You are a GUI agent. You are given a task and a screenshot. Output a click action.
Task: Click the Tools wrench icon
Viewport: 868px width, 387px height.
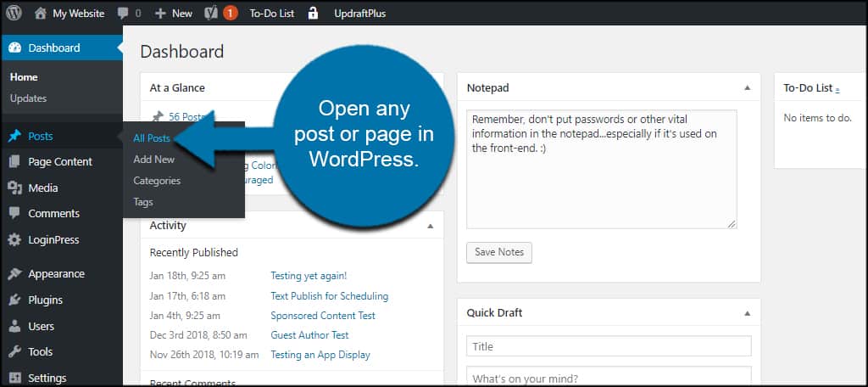pos(15,351)
